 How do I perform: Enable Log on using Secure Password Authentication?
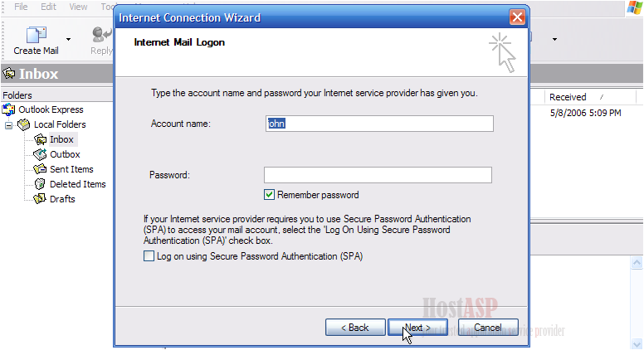[x=149, y=256]
